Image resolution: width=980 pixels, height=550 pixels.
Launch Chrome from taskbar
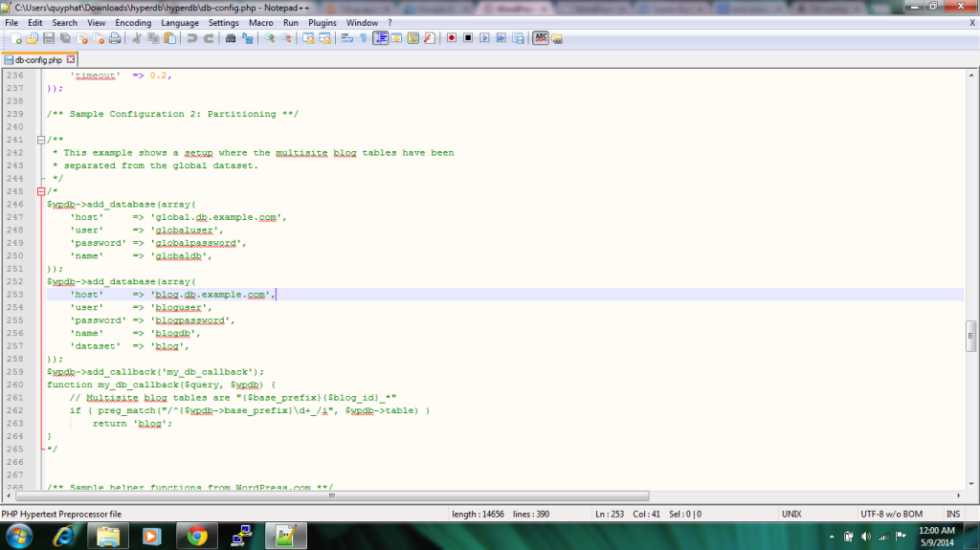tap(197, 537)
